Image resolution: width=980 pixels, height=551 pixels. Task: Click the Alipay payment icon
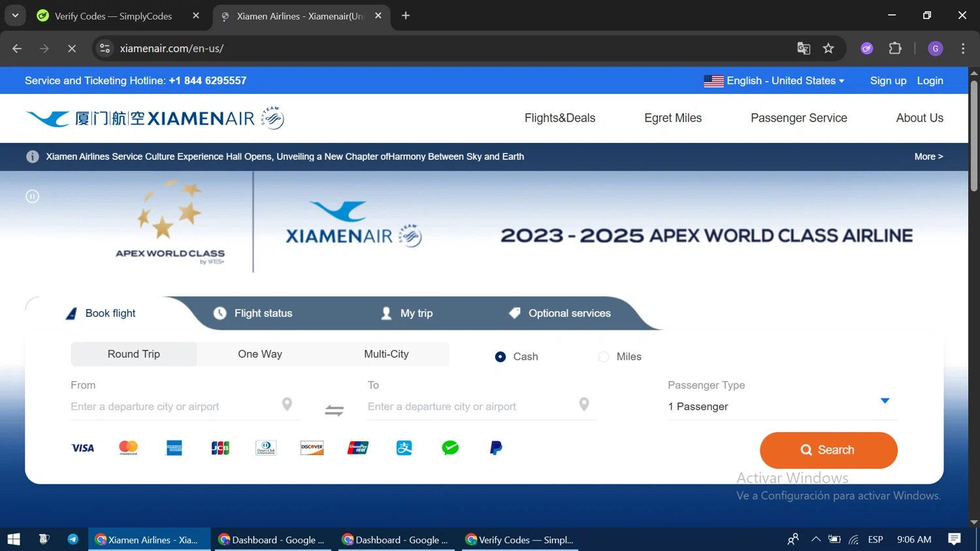tap(404, 448)
